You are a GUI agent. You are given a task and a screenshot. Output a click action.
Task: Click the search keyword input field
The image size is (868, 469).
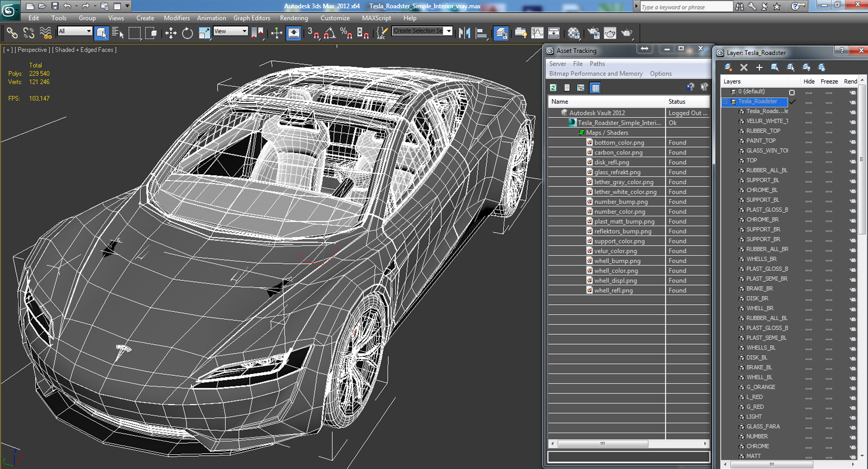click(x=686, y=7)
